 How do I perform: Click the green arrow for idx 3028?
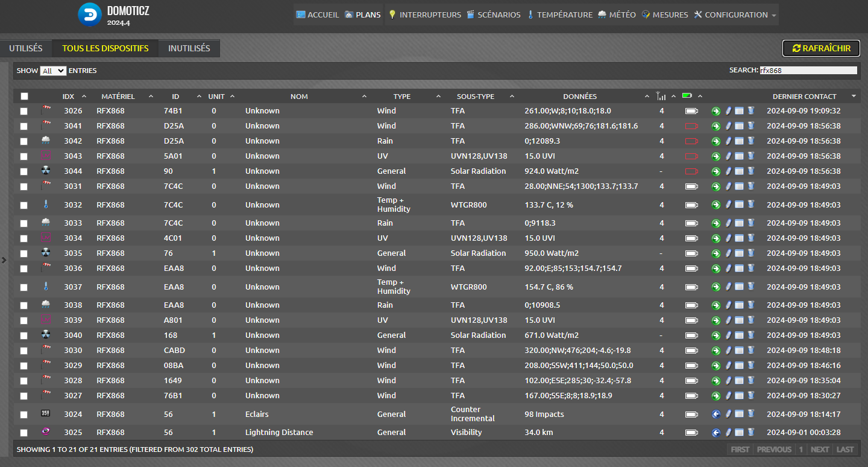(715, 381)
